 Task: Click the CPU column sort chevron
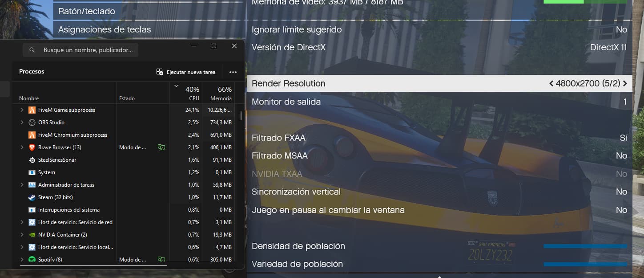(x=176, y=85)
